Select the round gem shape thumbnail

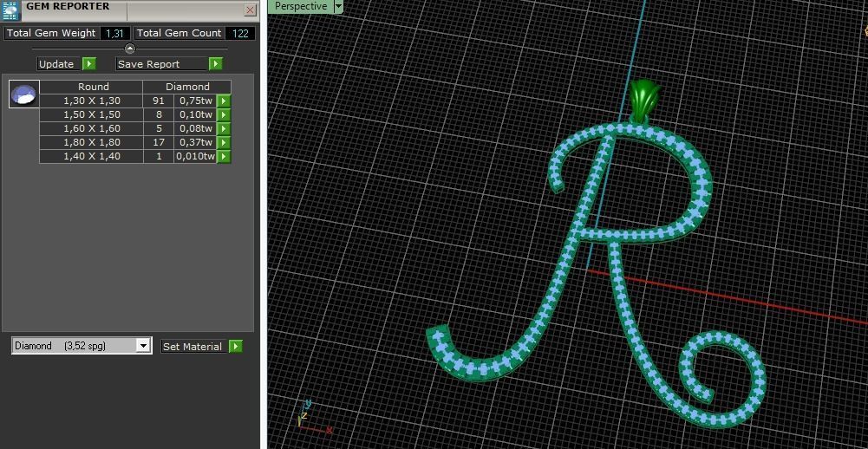tap(23, 94)
